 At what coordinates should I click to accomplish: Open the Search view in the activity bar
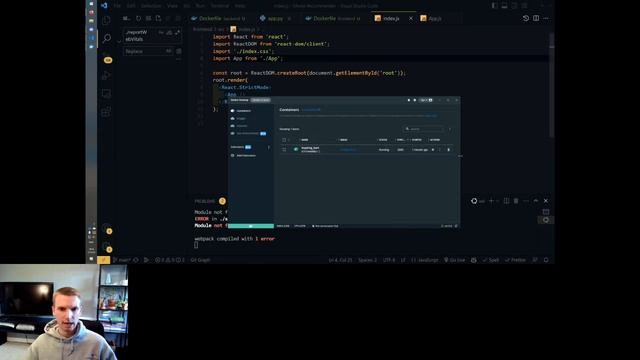[x=106, y=38]
